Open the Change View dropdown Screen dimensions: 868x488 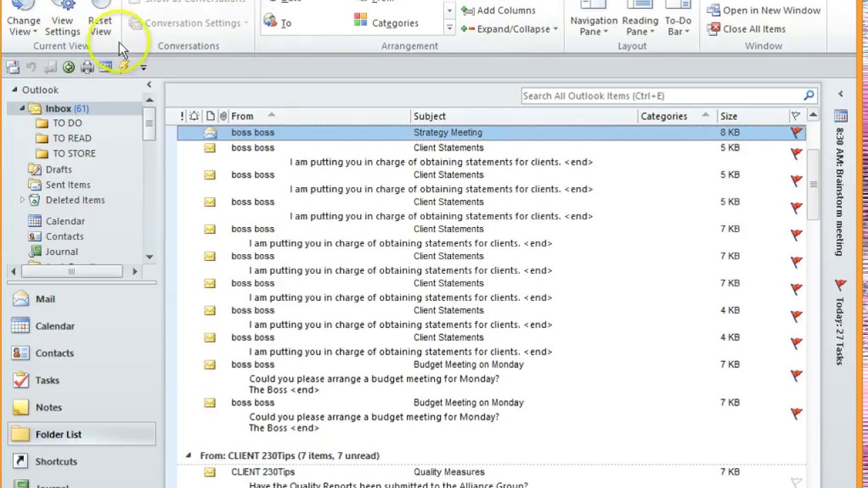pos(24,19)
